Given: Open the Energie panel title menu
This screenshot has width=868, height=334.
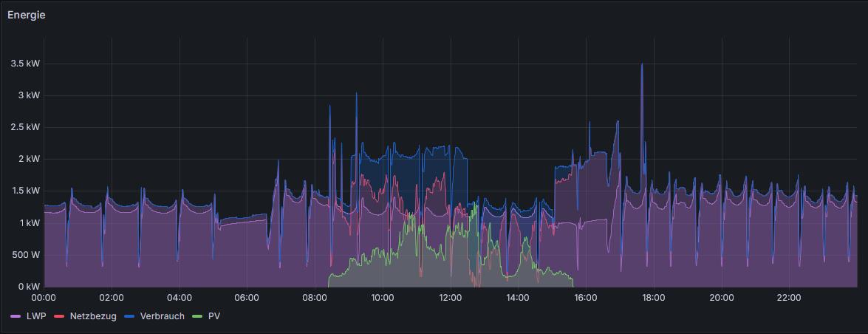Looking at the screenshot, I should pyautogui.click(x=27, y=15).
